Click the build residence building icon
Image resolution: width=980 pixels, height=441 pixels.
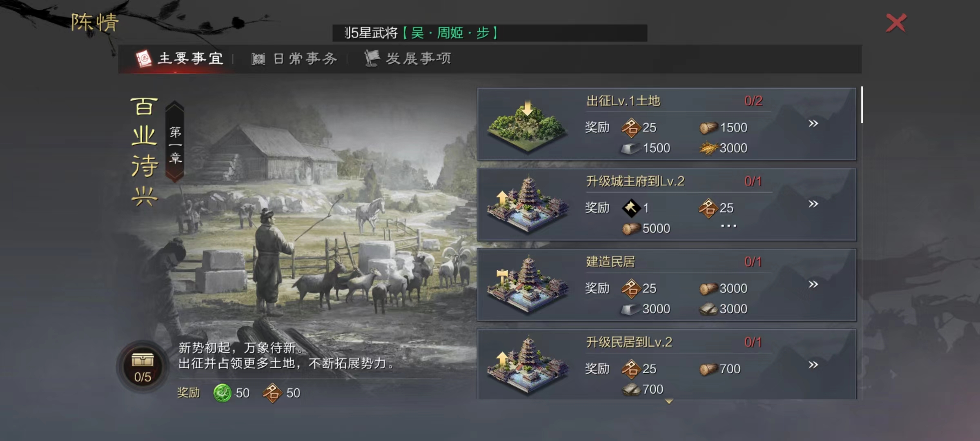(527, 285)
